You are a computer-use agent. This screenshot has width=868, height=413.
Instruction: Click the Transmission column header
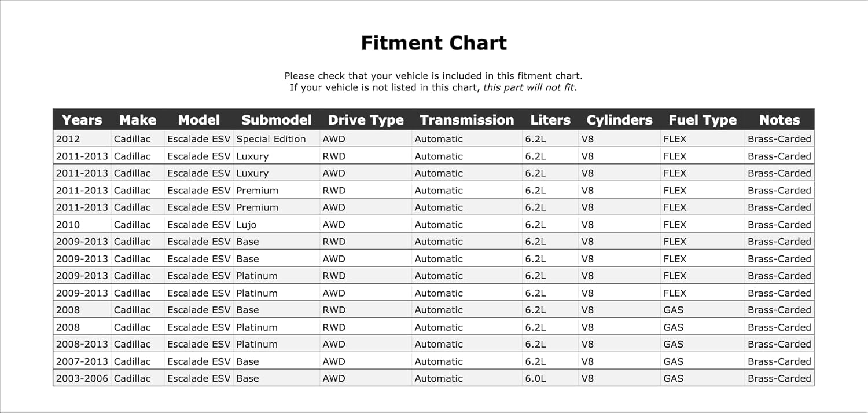pos(467,120)
